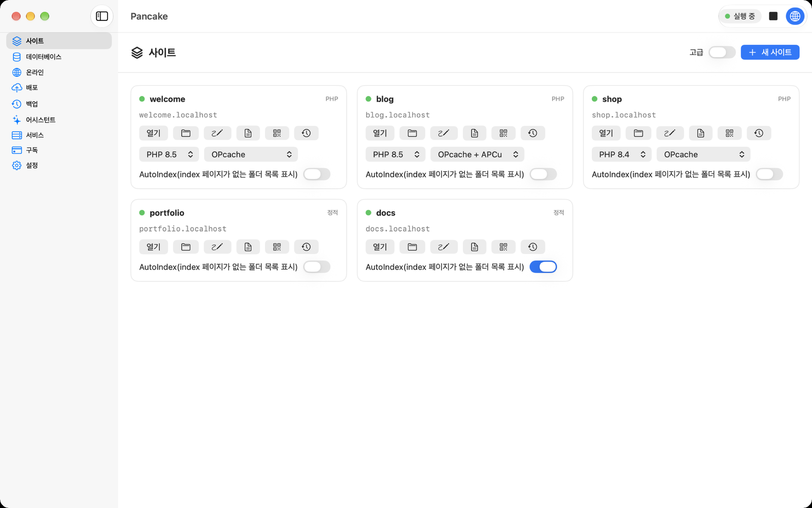Open OPcache + APCu dropdown
The height and width of the screenshot is (508, 812).
click(477, 154)
